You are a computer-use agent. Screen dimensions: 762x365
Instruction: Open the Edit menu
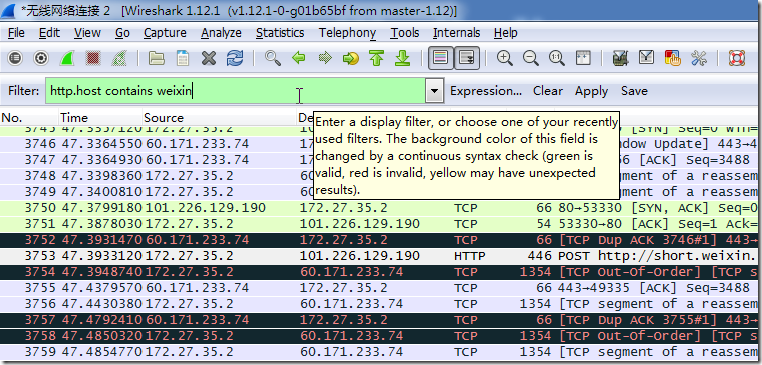(49, 33)
